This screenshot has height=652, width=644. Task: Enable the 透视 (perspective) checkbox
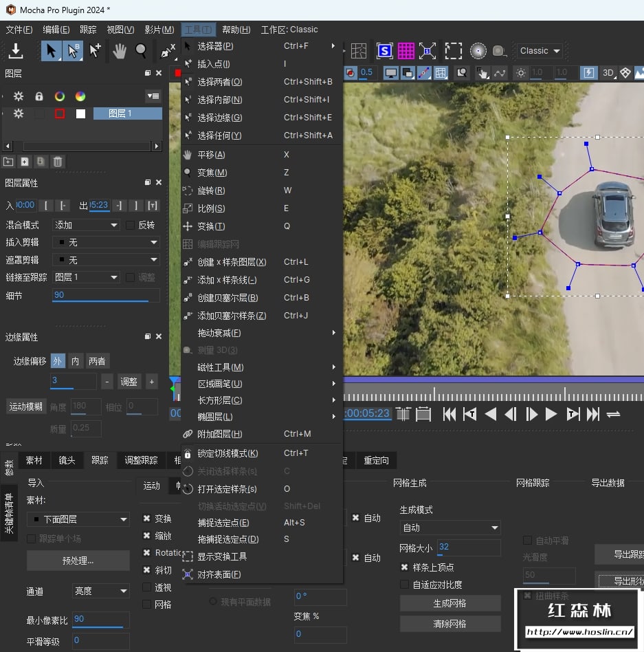[147, 587]
